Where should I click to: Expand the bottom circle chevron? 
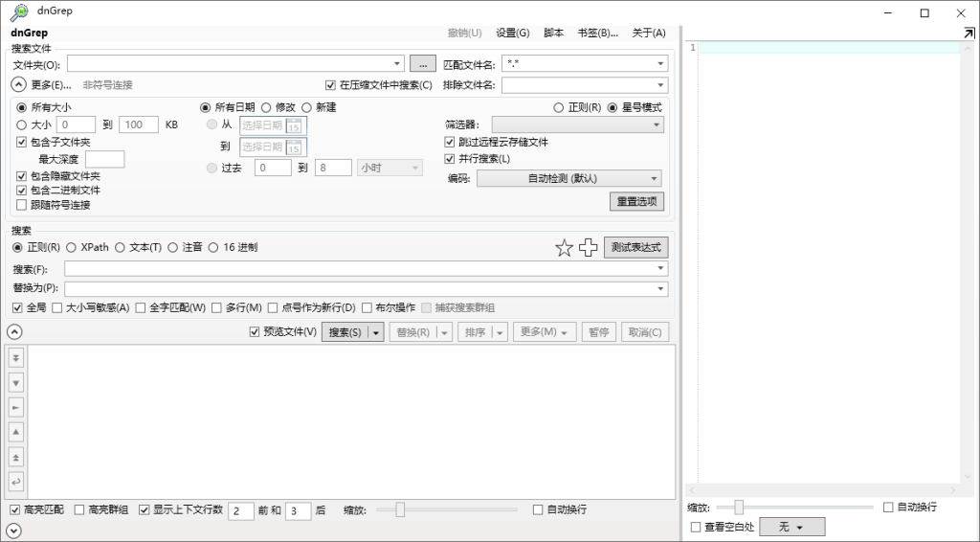click(x=13, y=531)
